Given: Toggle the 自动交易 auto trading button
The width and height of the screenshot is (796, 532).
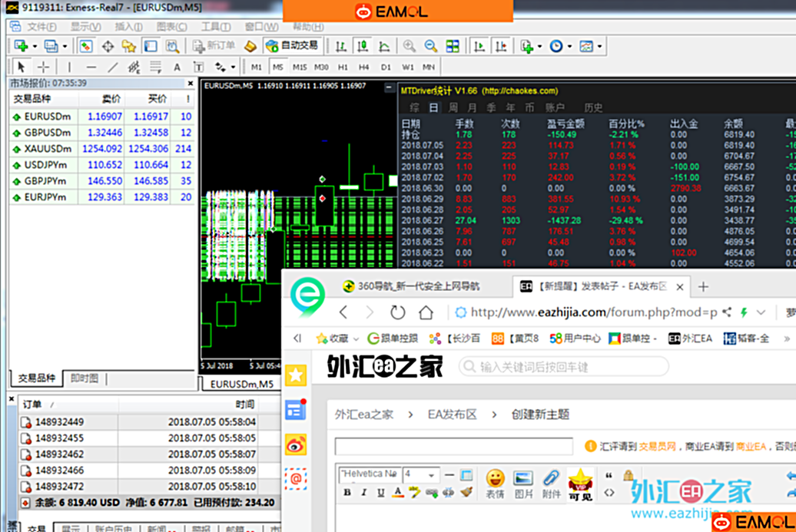Looking at the screenshot, I should point(292,46).
